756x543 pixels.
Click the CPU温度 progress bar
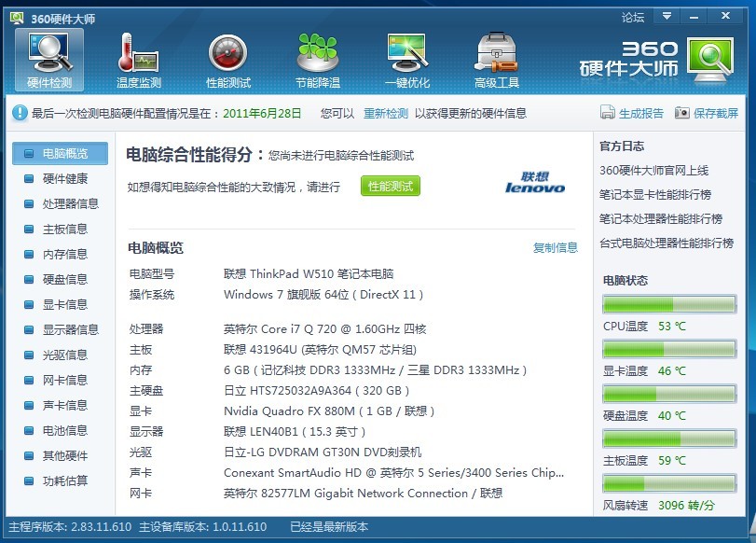tap(669, 304)
